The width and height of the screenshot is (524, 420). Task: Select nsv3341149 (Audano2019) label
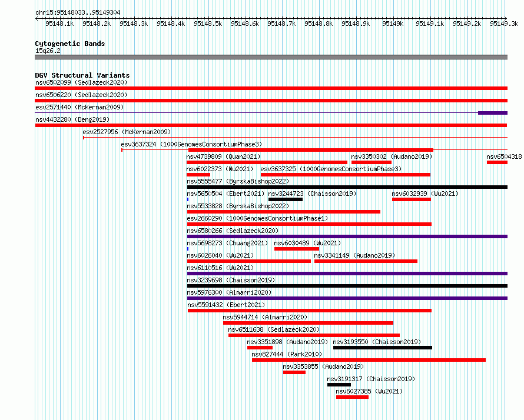pos(354,255)
